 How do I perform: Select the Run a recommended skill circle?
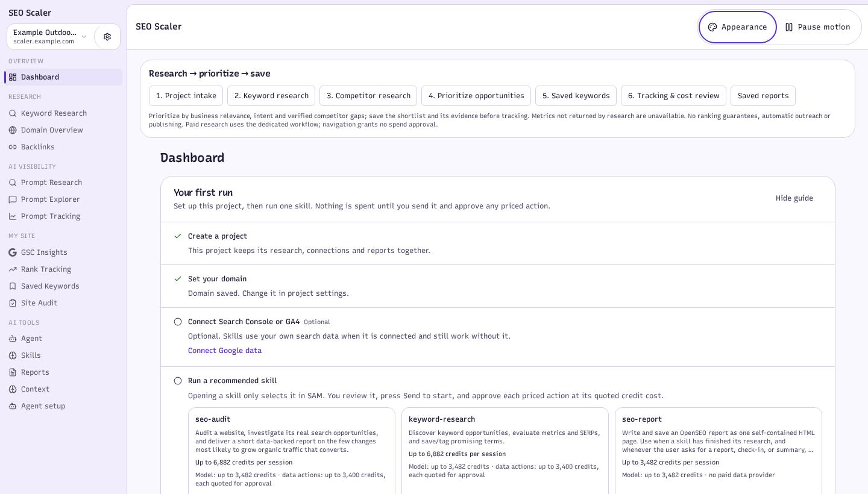tap(178, 381)
